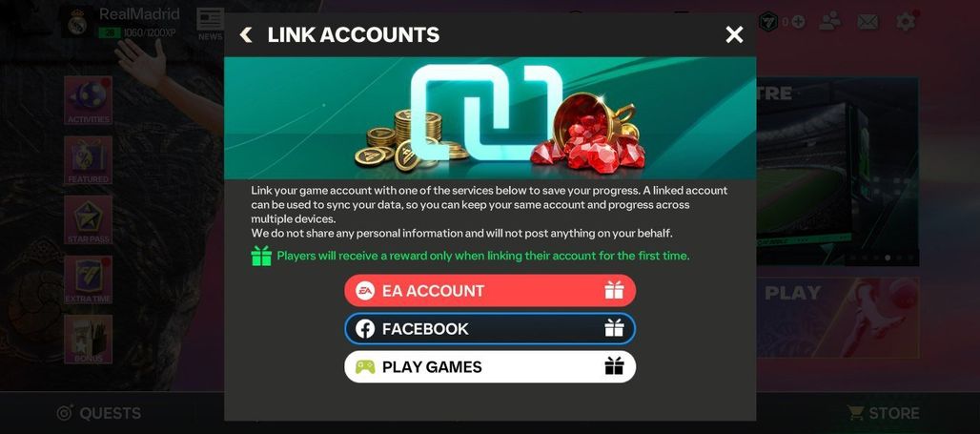Link with EA Account
Screen dimensions: 980x434
[490, 291]
